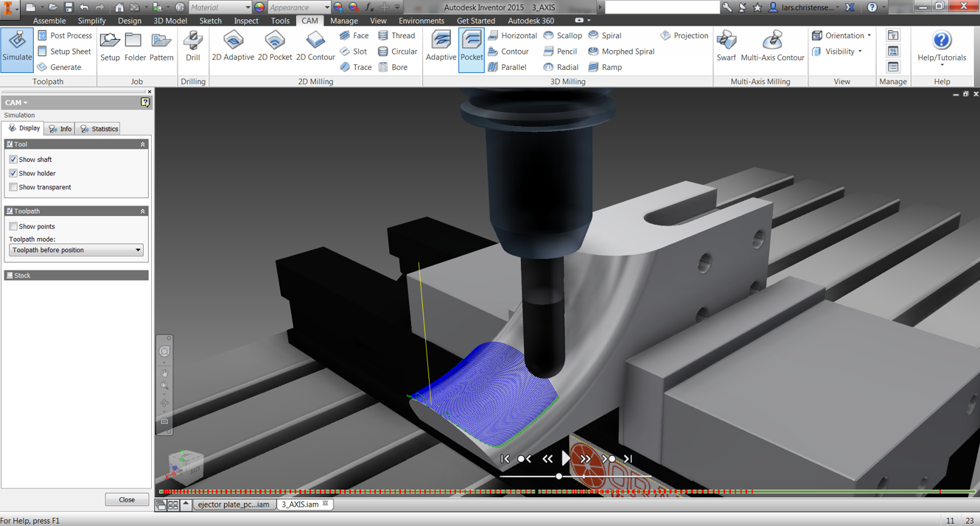980x526 pixels.
Task: Generate a Setup Sheet
Action: point(64,52)
